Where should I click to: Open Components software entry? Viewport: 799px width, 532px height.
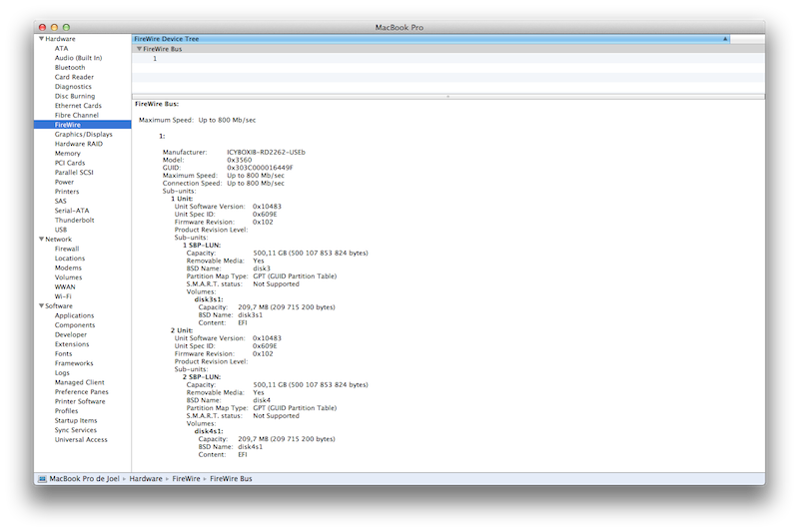coord(75,325)
